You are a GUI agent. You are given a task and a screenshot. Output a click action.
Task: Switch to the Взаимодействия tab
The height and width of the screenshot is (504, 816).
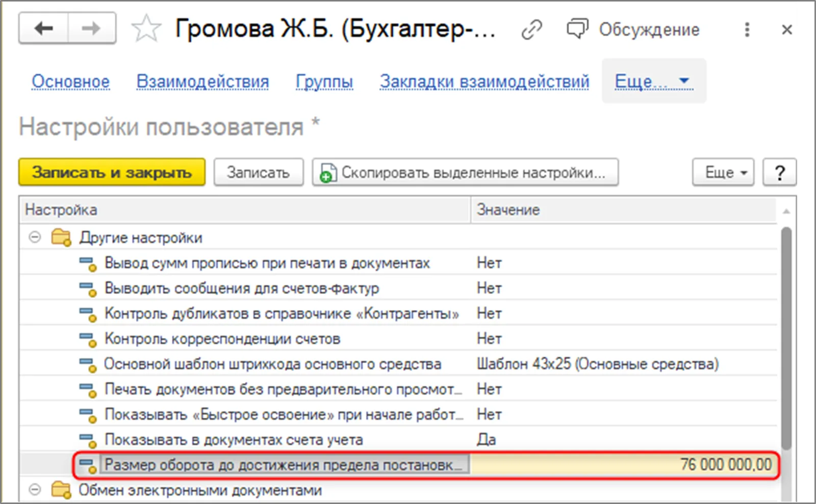(x=202, y=81)
